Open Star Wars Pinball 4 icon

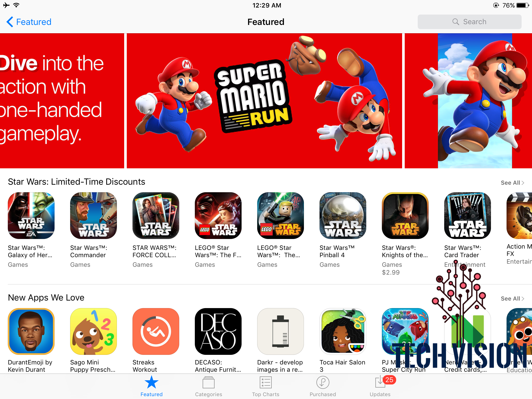[x=343, y=216]
